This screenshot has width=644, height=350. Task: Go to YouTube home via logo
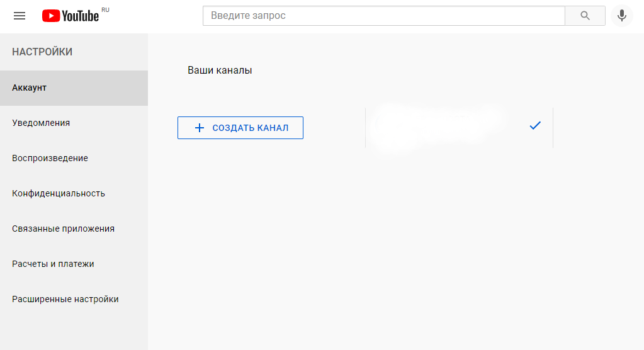(x=71, y=16)
